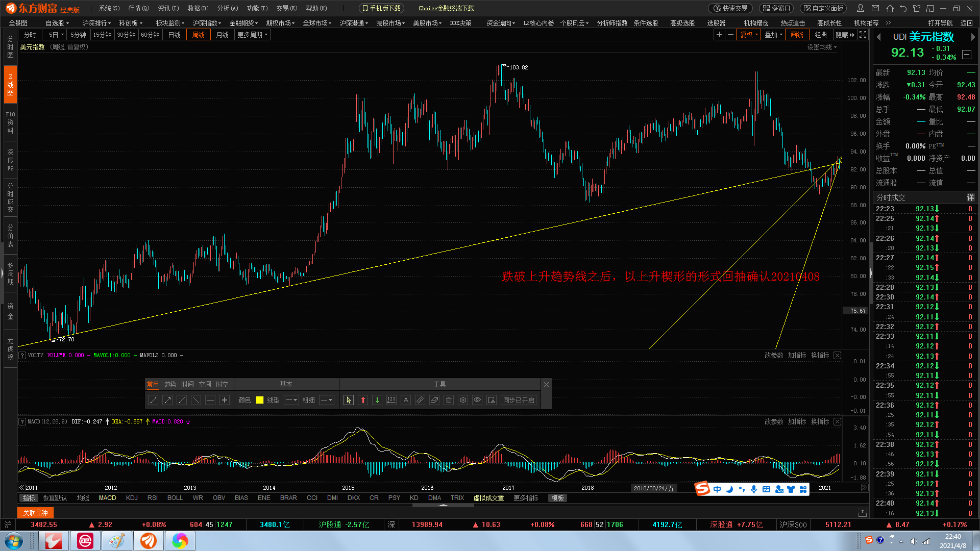Open drawing tool settings gear

[x=463, y=400]
